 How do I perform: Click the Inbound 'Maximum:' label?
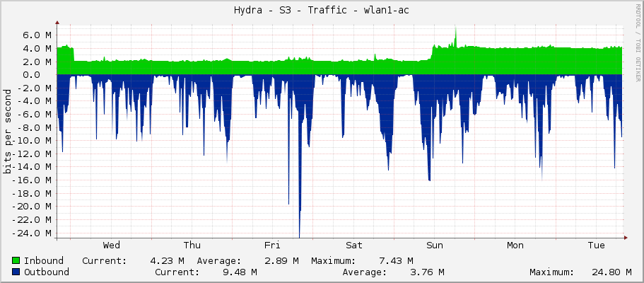pyautogui.click(x=334, y=260)
